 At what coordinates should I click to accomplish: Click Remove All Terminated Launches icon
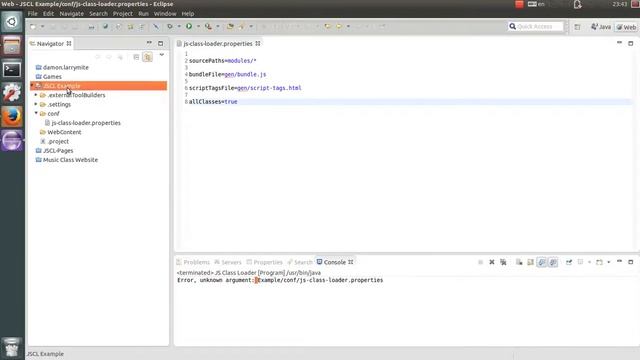[x=503, y=262]
